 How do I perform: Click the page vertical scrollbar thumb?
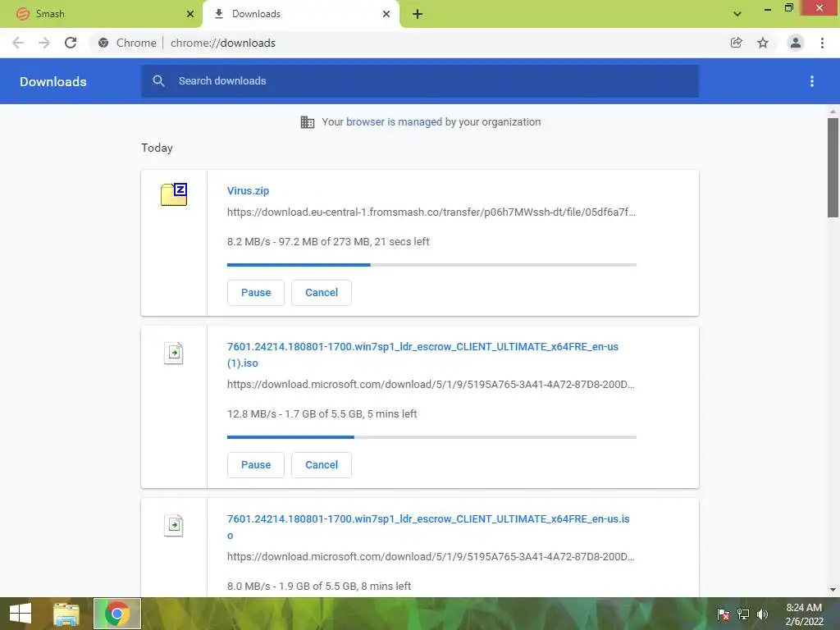click(833, 167)
